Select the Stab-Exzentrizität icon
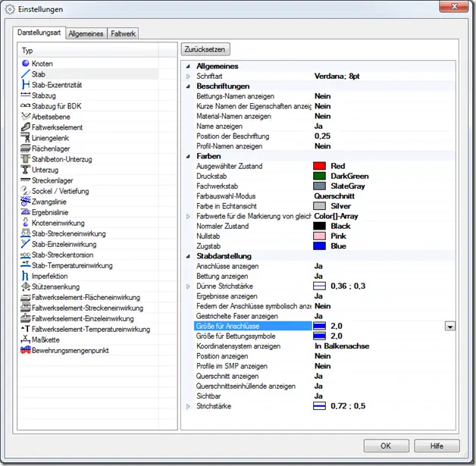Screen dimensions: 476x466 click(26, 84)
